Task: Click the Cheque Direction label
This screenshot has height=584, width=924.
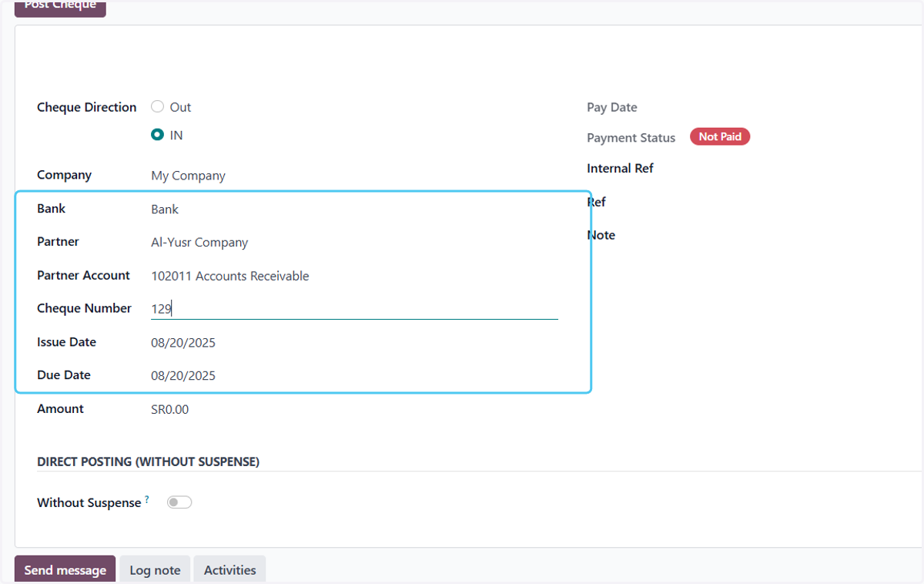Action: (x=87, y=107)
